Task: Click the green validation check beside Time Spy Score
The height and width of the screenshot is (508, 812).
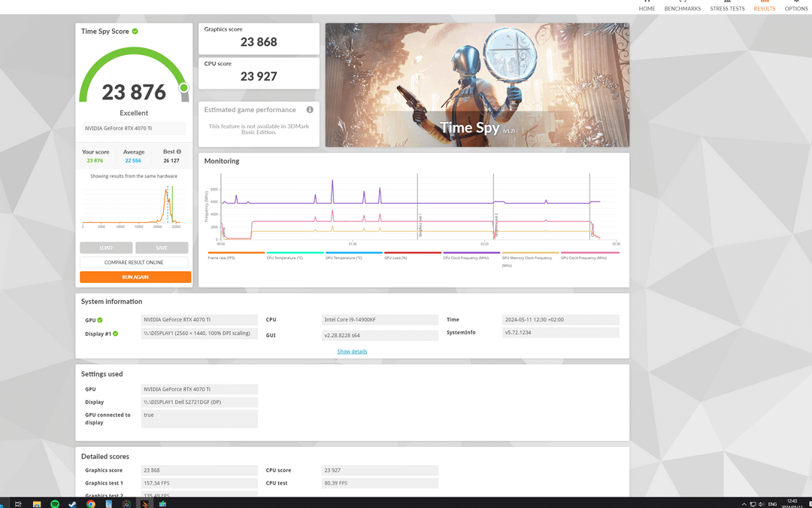Action: pyautogui.click(x=135, y=31)
